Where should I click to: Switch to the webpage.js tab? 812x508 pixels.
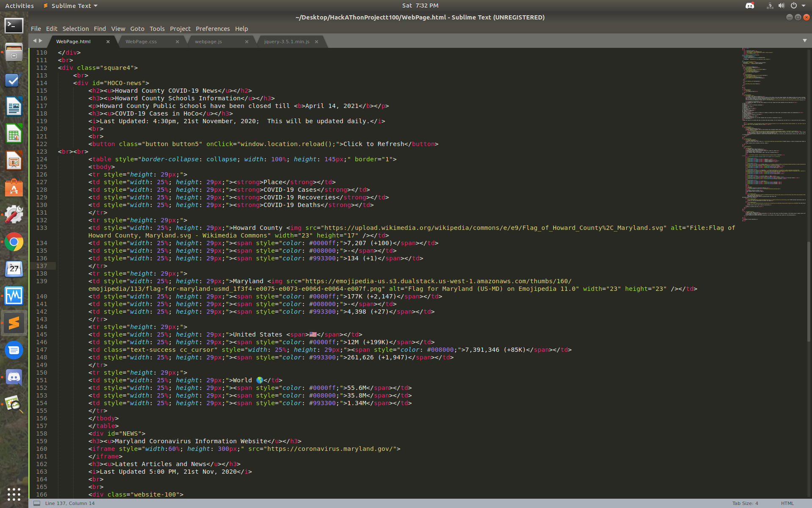click(x=208, y=41)
